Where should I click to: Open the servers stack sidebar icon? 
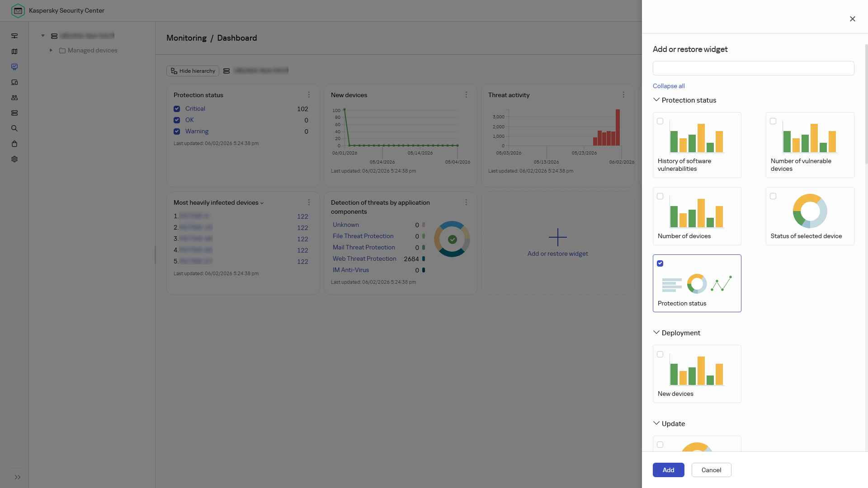[14, 113]
